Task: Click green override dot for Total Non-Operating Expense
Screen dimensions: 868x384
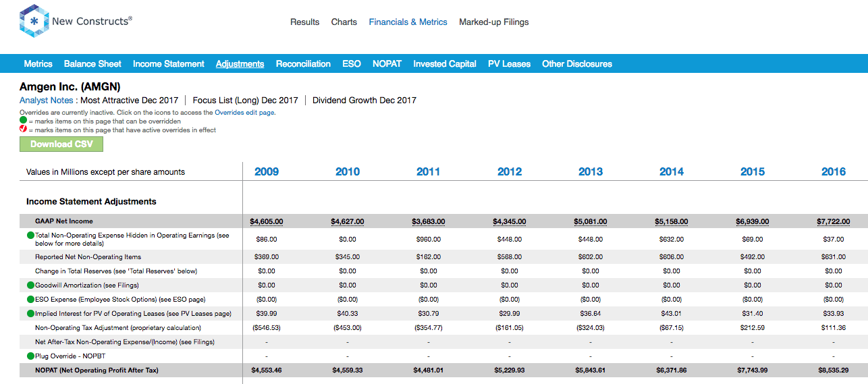Action: 30,236
